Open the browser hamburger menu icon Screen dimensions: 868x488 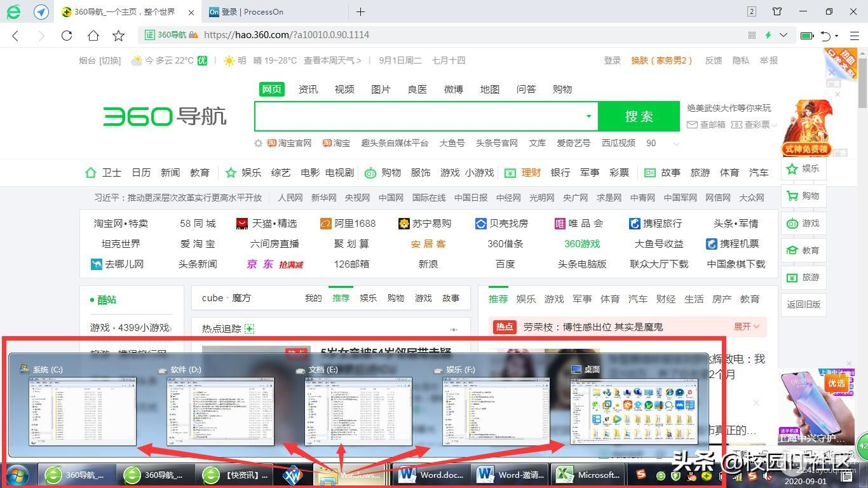coord(855,36)
